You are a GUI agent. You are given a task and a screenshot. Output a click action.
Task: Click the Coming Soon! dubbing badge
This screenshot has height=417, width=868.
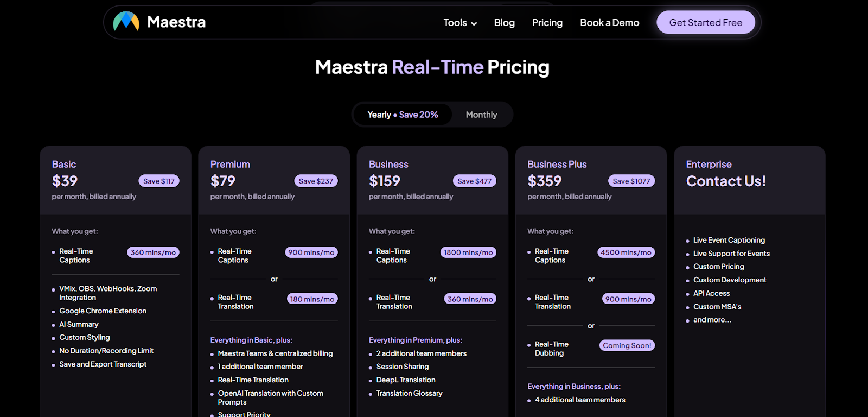pos(627,345)
